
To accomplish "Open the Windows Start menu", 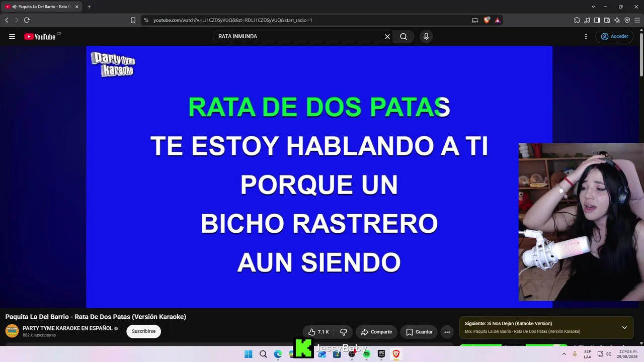I will tap(248, 354).
